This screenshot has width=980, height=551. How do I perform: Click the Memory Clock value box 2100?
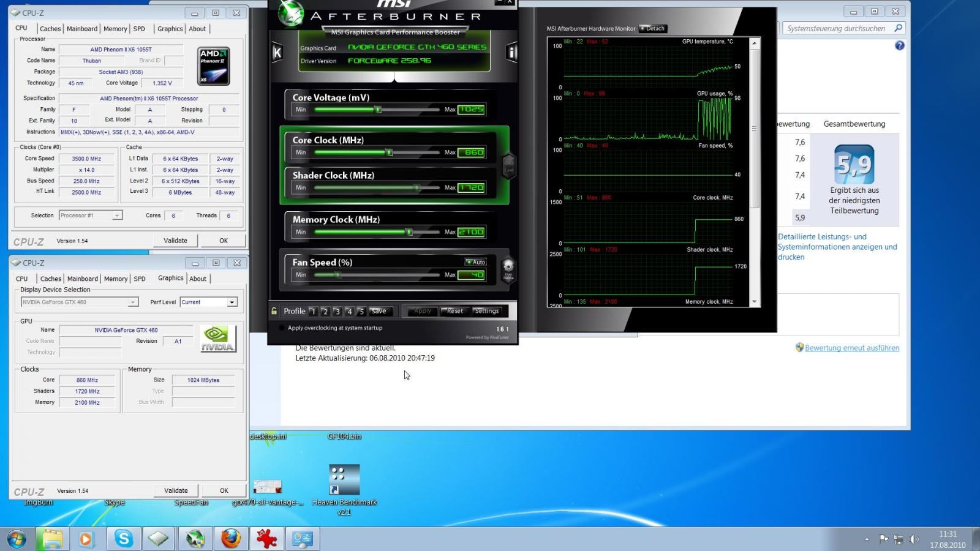coord(472,232)
